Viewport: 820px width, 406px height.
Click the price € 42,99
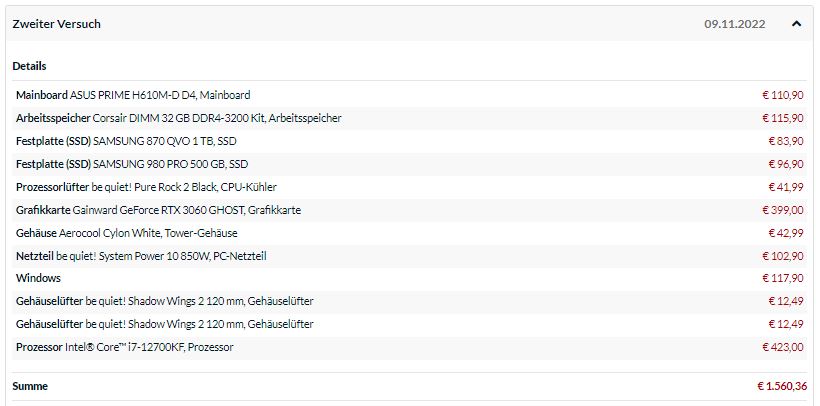(x=786, y=233)
